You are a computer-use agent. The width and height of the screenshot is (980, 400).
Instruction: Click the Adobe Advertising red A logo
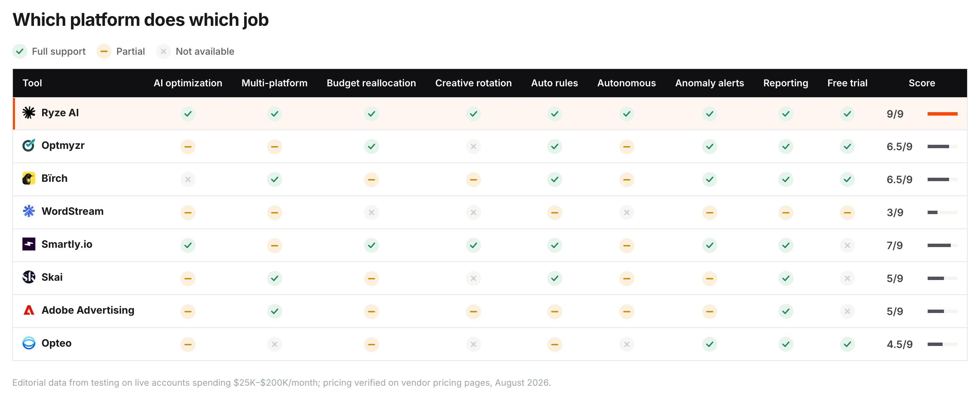click(x=29, y=310)
